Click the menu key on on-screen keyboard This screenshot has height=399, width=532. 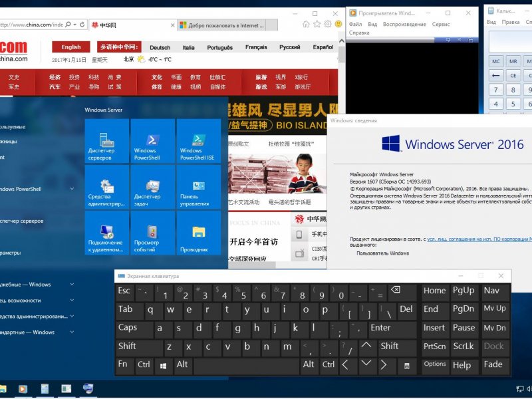pyautogui.click(x=407, y=366)
